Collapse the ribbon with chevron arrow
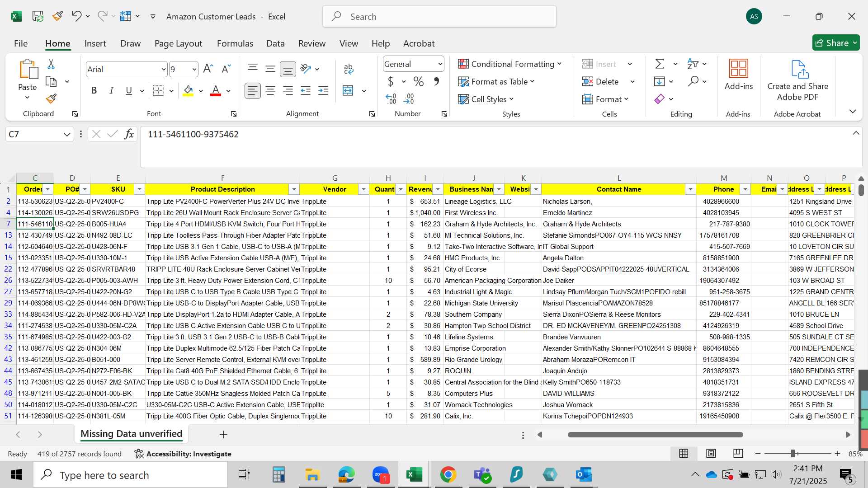 853,111
